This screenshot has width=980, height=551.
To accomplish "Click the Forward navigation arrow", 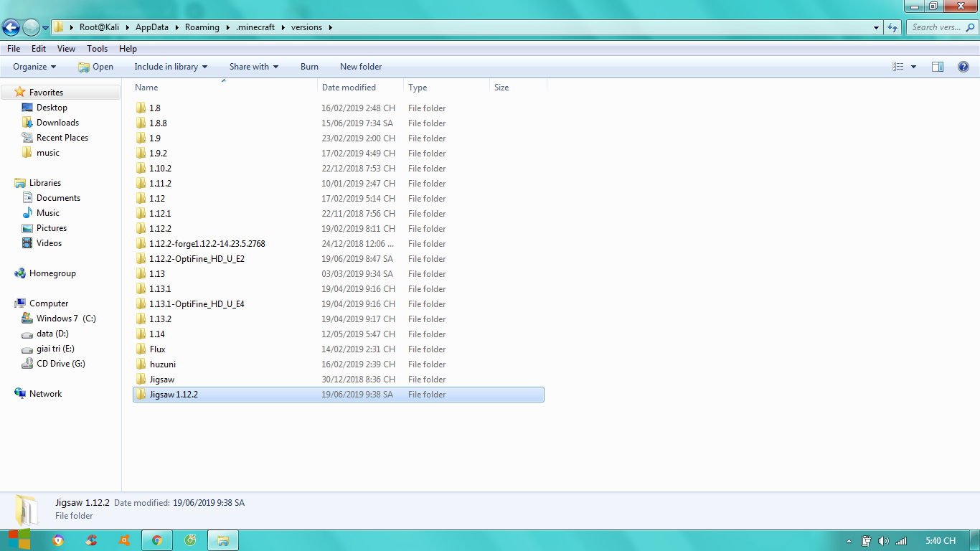I will (x=31, y=27).
